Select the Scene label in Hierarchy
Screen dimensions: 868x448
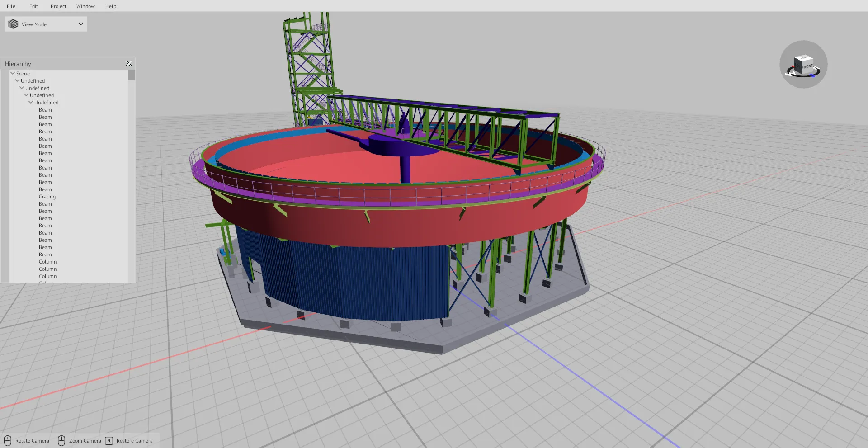point(23,74)
